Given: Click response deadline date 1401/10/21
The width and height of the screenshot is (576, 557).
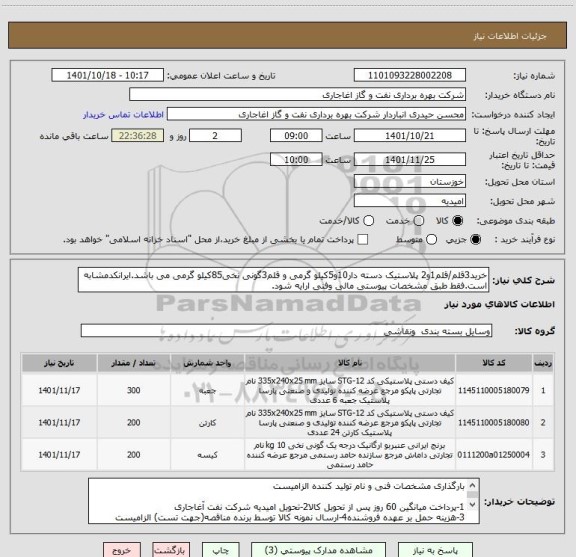Looking at the screenshot, I should pos(410,136).
